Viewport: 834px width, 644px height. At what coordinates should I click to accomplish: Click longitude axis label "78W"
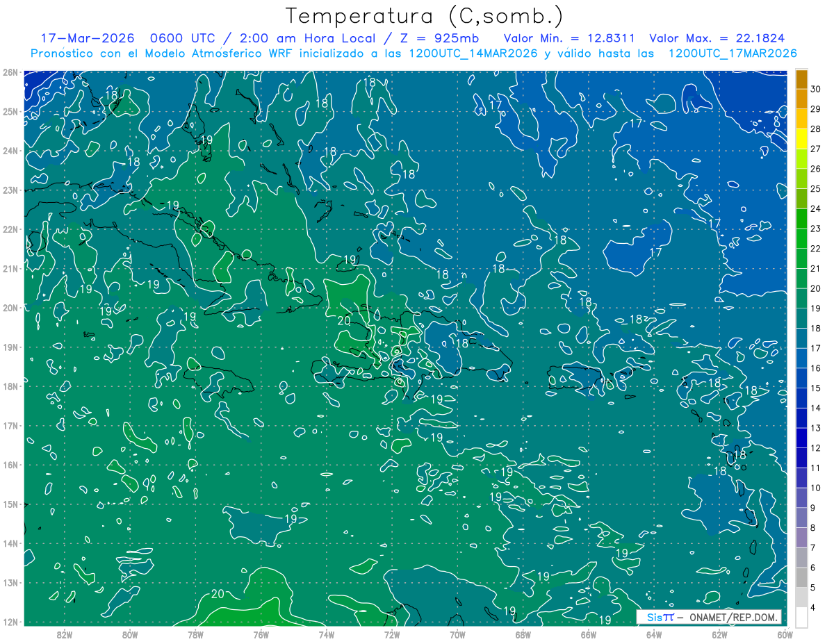pos(195,634)
